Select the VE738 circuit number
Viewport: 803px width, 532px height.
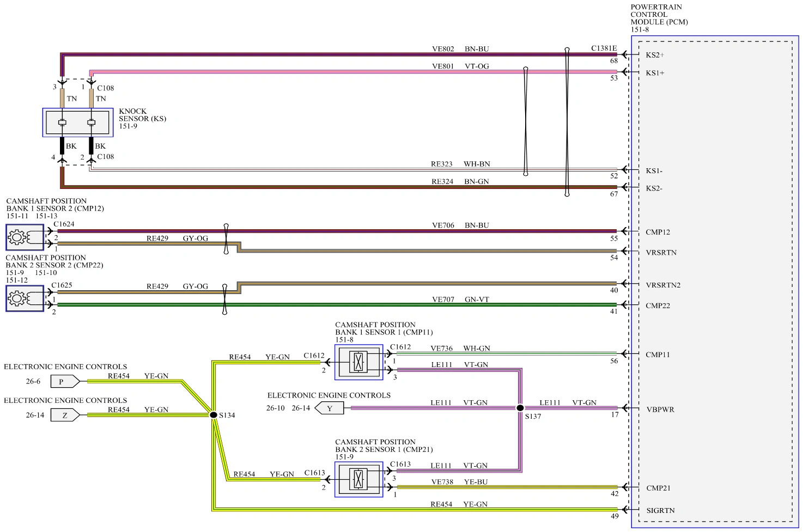point(442,482)
